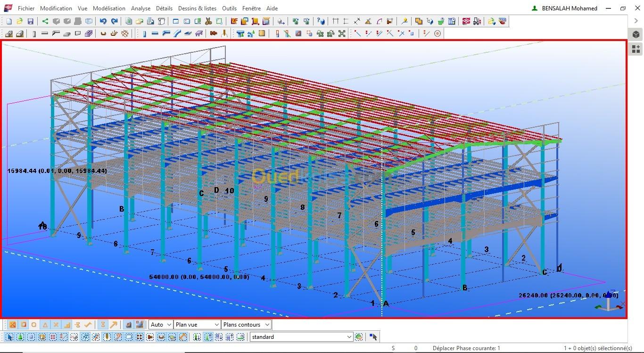Open the Fenêtre menu

tap(252, 8)
